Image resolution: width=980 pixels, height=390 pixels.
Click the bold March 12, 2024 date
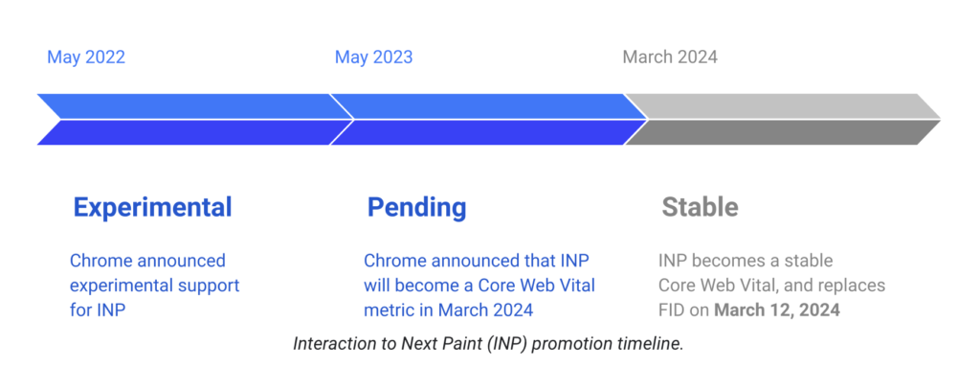click(x=776, y=310)
